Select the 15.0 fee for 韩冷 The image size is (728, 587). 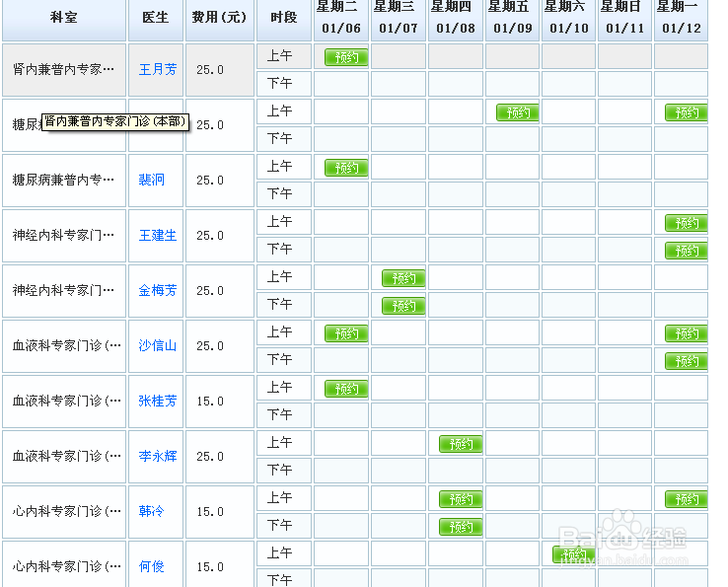[210, 512]
